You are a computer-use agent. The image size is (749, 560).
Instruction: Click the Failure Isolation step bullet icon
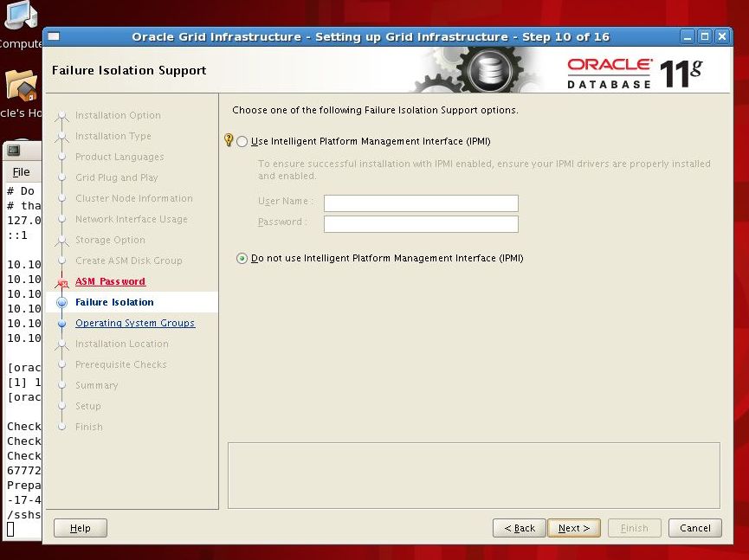tap(61, 303)
